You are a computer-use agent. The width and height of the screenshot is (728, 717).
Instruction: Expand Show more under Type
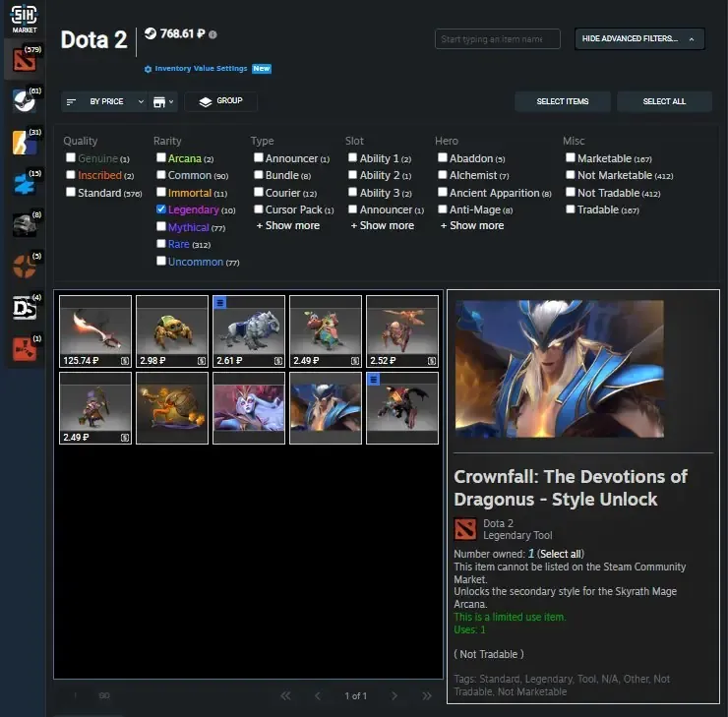point(288,225)
